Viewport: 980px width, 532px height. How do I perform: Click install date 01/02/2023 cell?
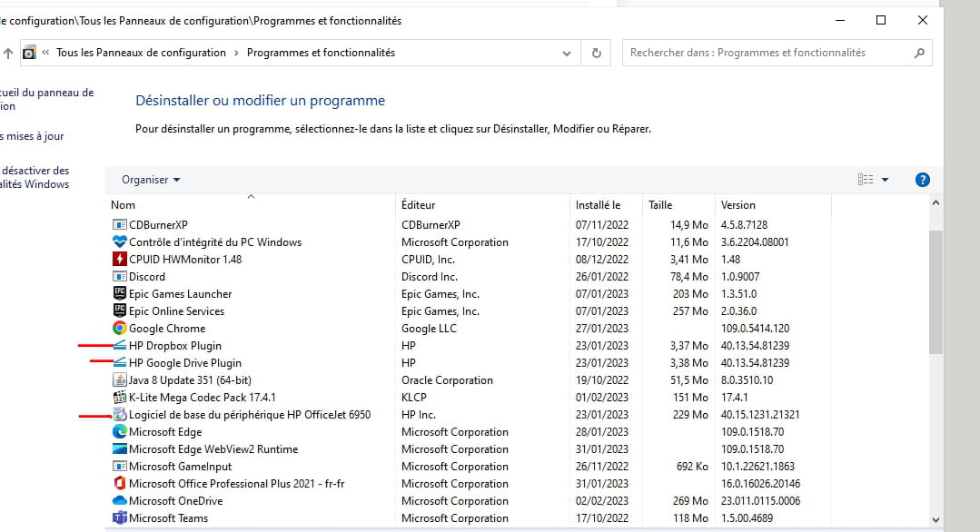tap(602, 397)
